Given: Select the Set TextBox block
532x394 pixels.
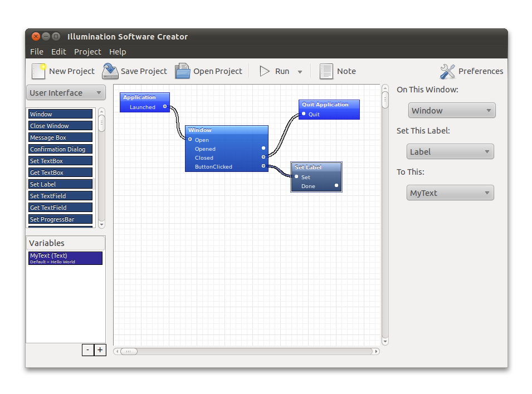Looking at the screenshot, I should [60, 161].
